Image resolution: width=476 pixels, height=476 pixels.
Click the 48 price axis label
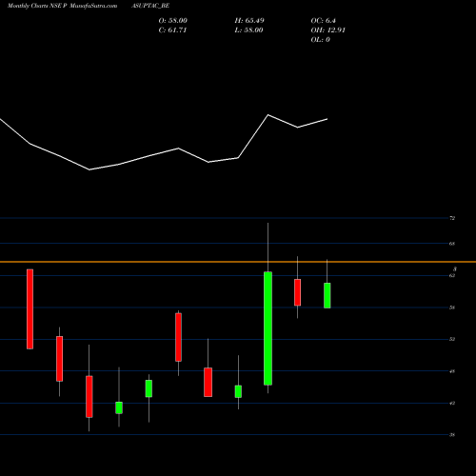pyautogui.click(x=452, y=371)
